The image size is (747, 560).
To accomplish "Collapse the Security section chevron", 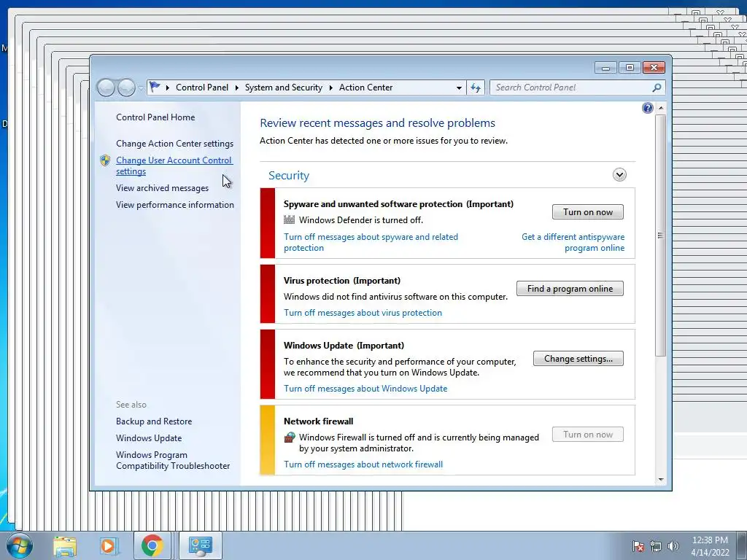I will click(619, 175).
